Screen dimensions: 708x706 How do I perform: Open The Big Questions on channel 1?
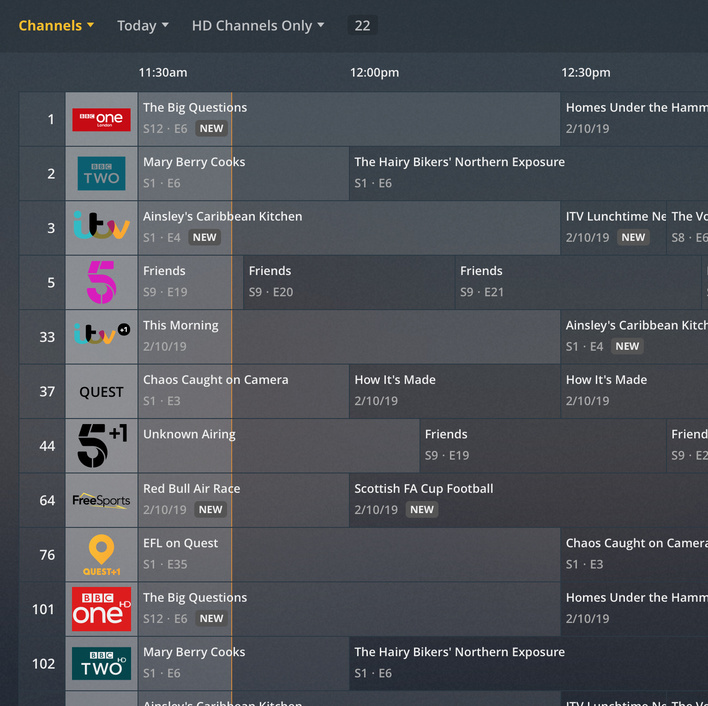click(x=349, y=119)
